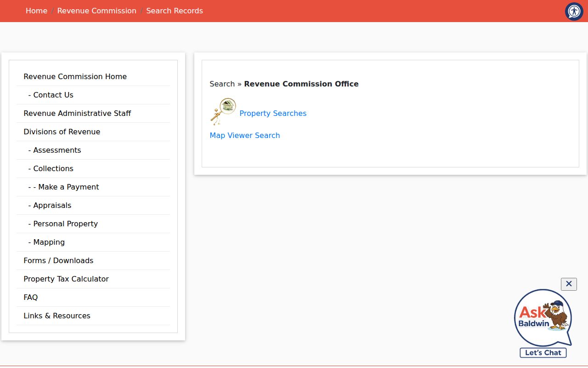This screenshot has width=588, height=368.
Task: Open the Property Tax Calculator
Action: [93, 279]
